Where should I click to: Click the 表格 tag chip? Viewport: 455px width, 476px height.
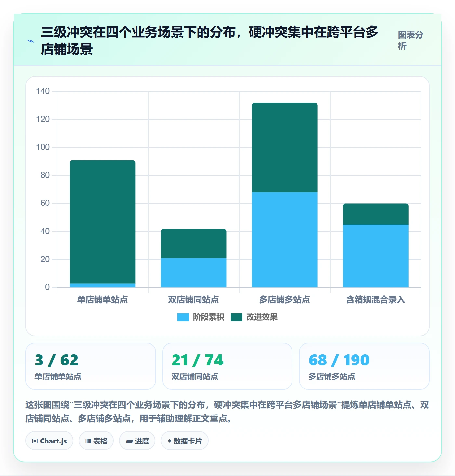96,441
